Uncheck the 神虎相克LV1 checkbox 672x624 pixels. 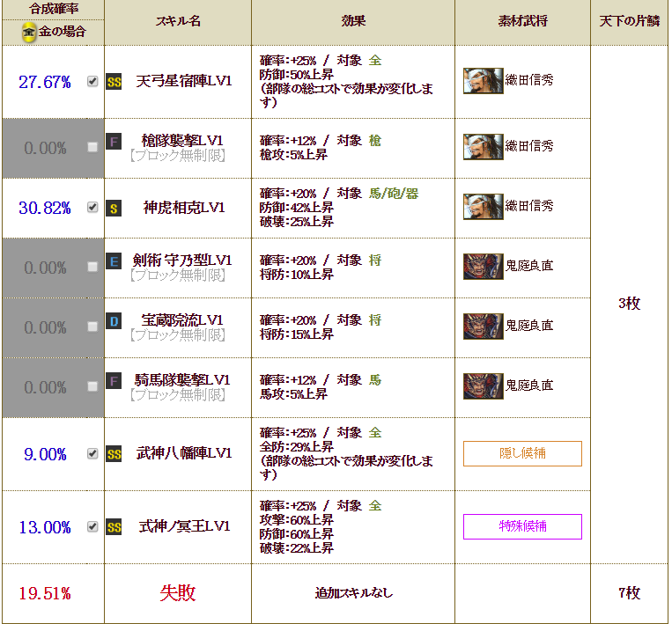[x=92, y=207]
